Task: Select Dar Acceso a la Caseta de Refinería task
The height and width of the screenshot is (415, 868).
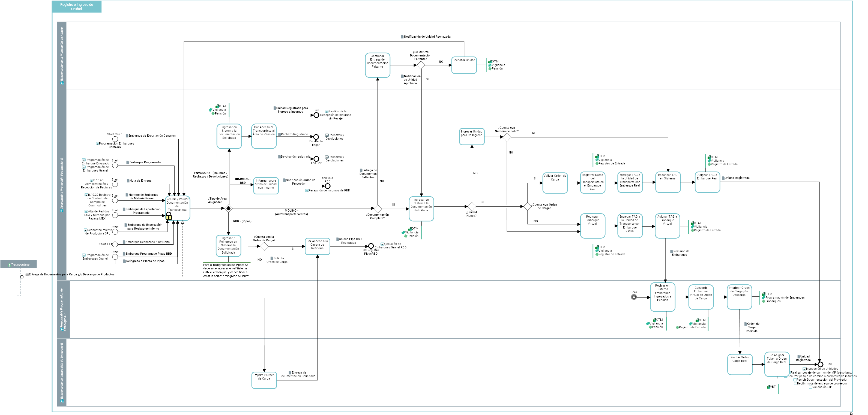Action: 318,246
